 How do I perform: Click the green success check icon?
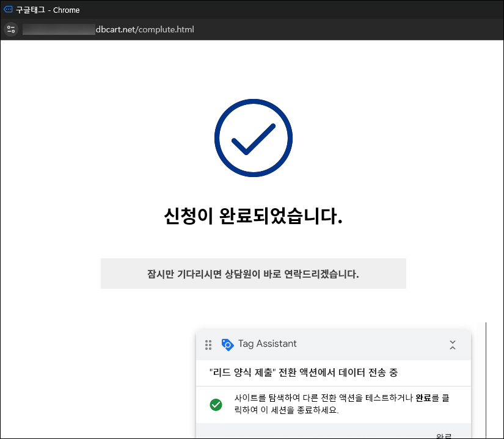216,404
